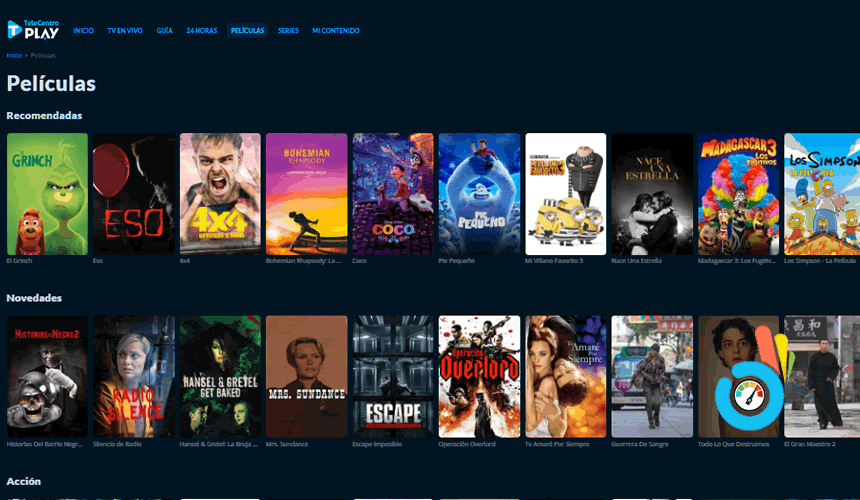The height and width of the screenshot is (500, 860).
Task: Select the Guerrera De Sangre poster
Action: [x=652, y=377]
